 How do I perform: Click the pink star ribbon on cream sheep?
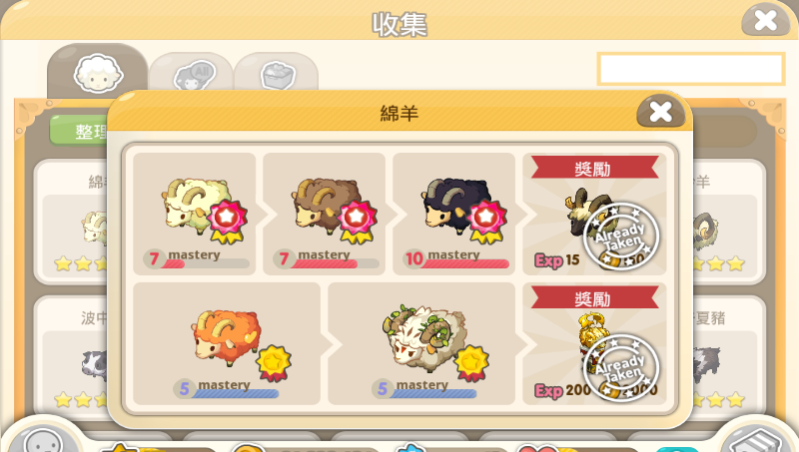[227, 222]
